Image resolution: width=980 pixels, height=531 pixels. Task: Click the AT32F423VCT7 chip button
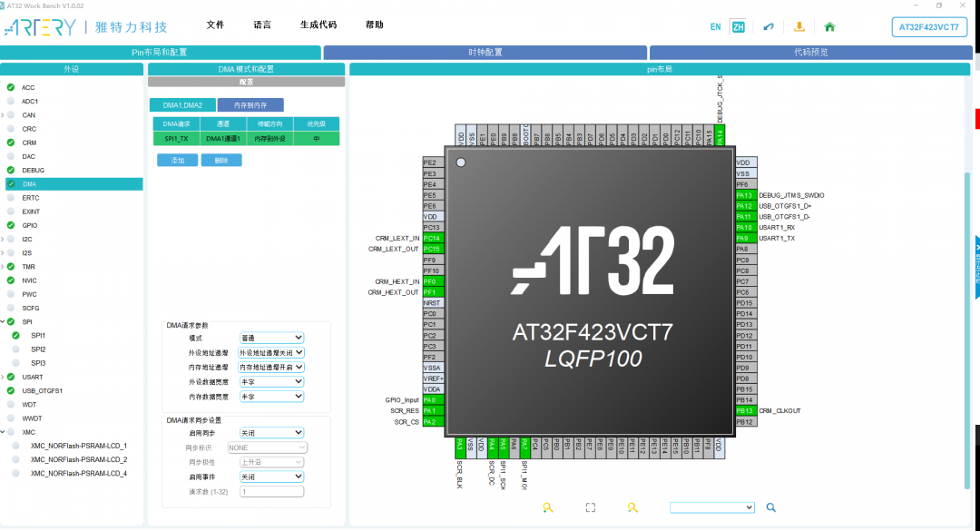(x=931, y=26)
